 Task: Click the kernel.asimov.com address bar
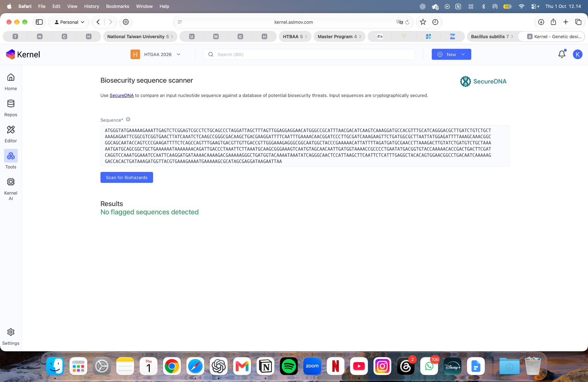point(293,22)
